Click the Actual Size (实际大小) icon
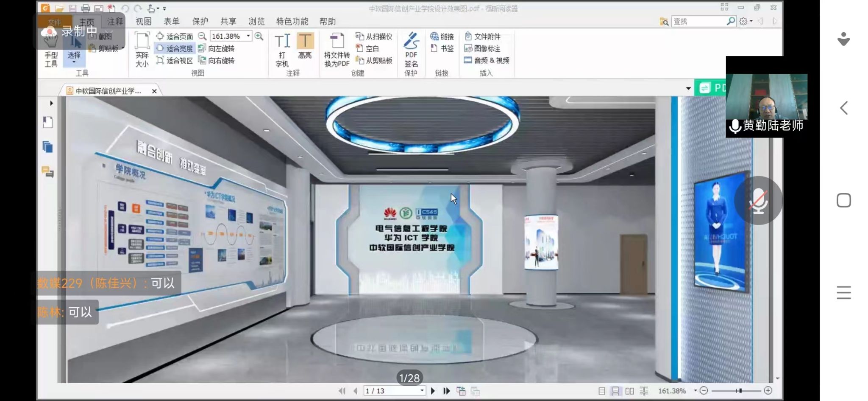This screenshot has width=868, height=401. point(142,50)
